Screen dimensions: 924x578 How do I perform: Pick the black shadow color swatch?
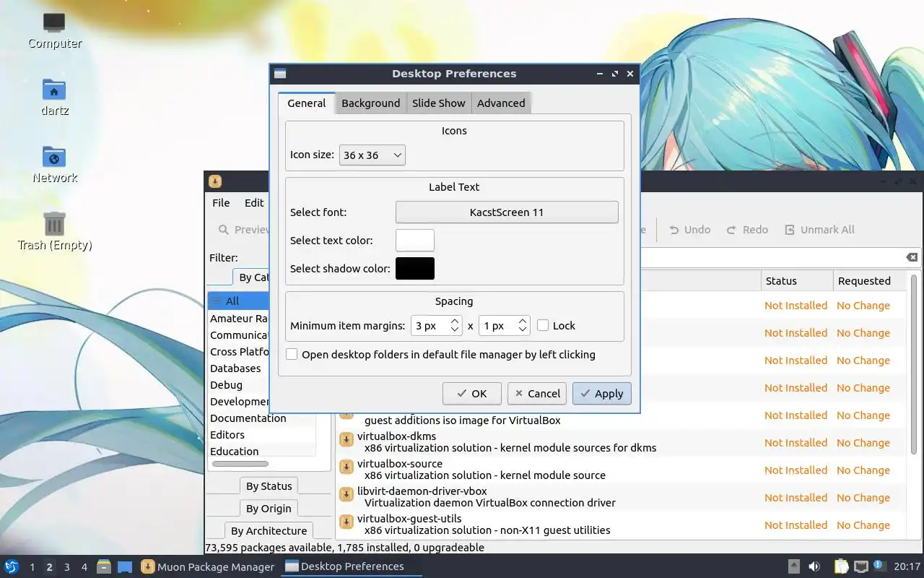[415, 269]
